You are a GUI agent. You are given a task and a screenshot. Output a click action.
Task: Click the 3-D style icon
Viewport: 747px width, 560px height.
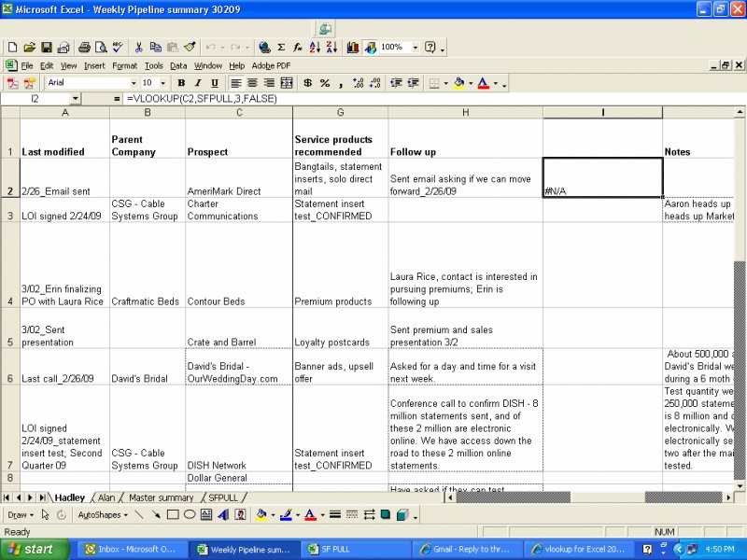[402, 515]
